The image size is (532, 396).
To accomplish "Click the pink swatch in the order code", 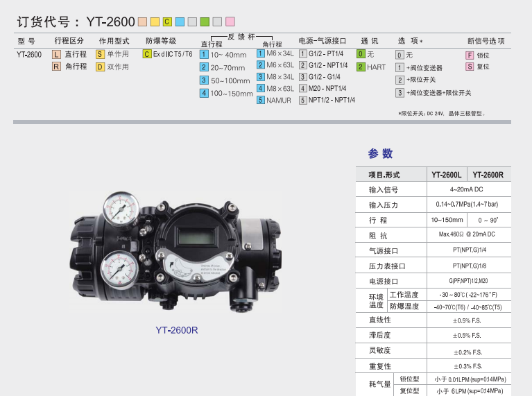I will (230, 21).
